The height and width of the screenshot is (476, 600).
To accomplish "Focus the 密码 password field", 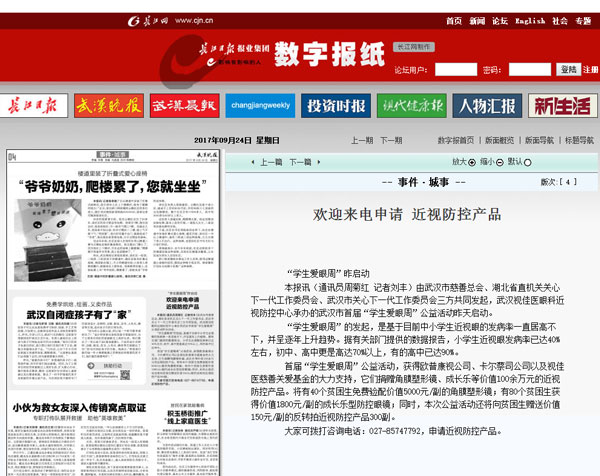I will coord(530,69).
